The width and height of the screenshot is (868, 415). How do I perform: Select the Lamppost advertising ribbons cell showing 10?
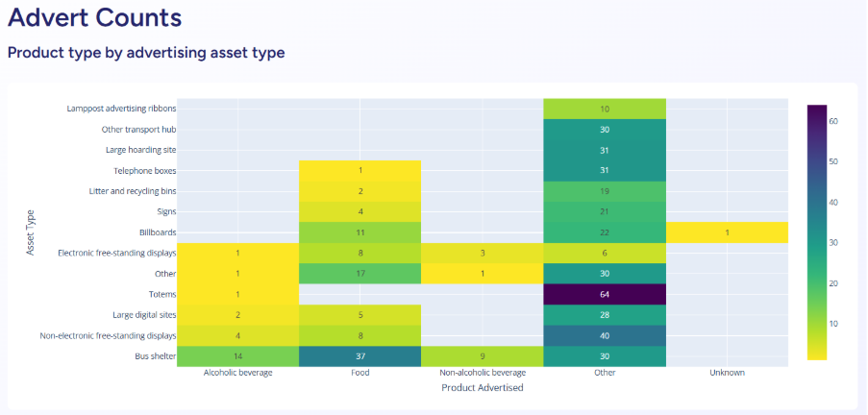[x=605, y=109]
